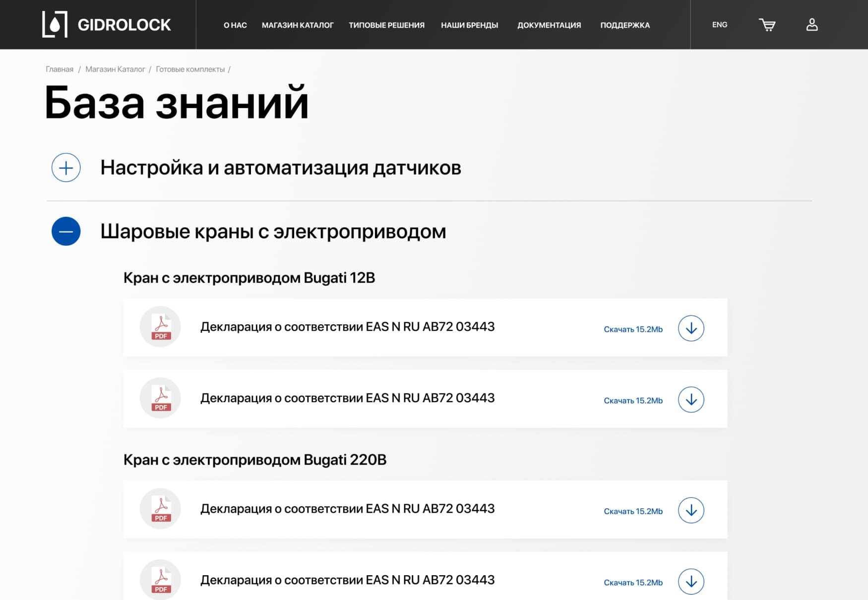
Task: Open second Декларация title under Bugati 12В
Action: point(347,398)
